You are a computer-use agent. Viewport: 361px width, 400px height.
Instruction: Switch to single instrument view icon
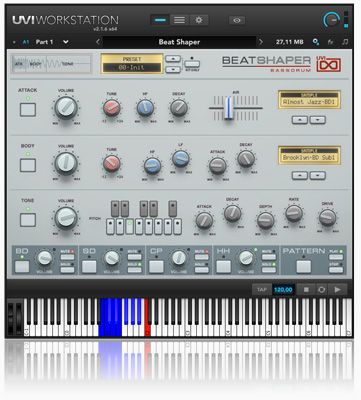tap(160, 20)
